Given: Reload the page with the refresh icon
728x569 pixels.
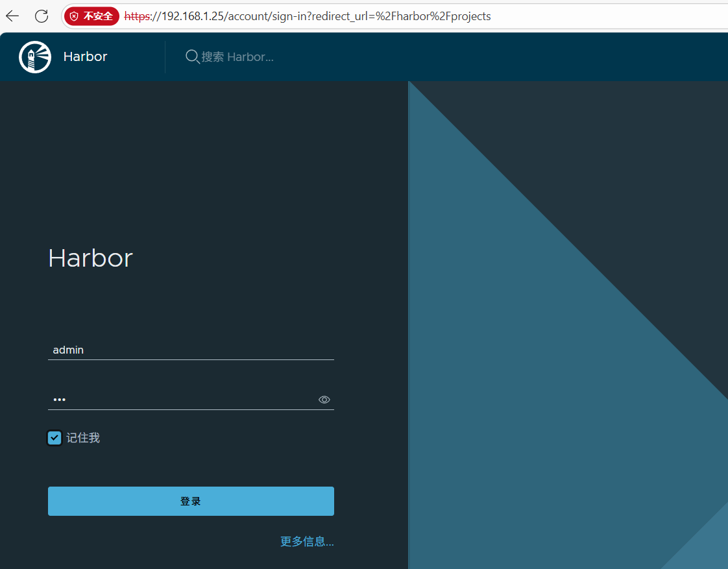Looking at the screenshot, I should (42, 16).
